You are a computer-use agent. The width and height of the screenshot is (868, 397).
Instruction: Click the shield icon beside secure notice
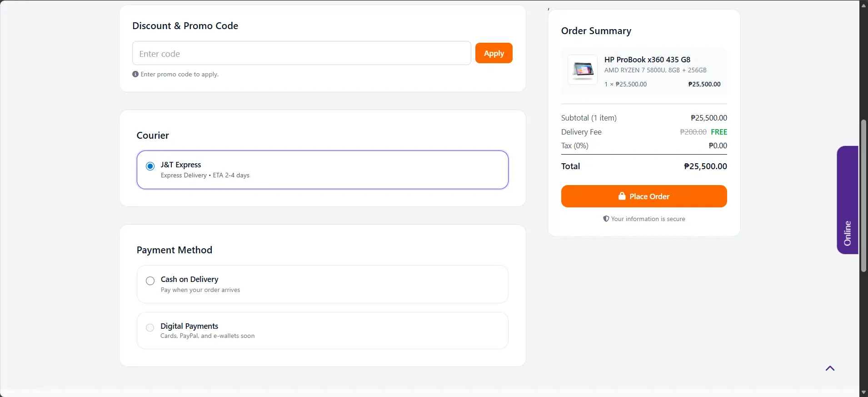pyautogui.click(x=606, y=219)
